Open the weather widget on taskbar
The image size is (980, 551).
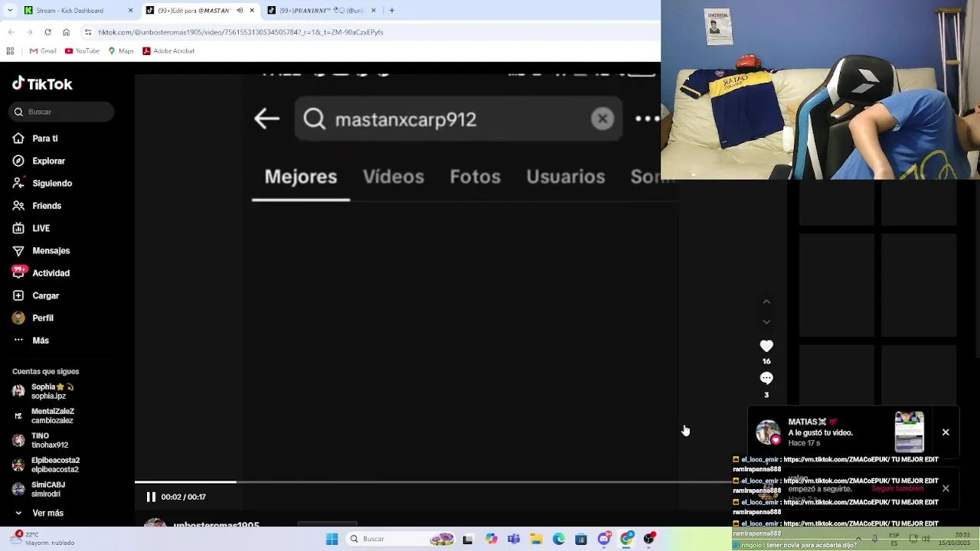pyautogui.click(x=42, y=539)
